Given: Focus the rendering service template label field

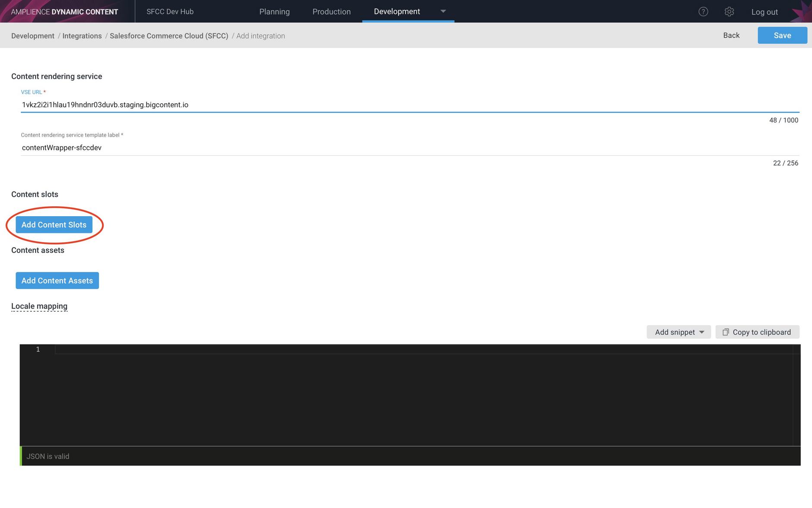Looking at the screenshot, I should point(410,147).
